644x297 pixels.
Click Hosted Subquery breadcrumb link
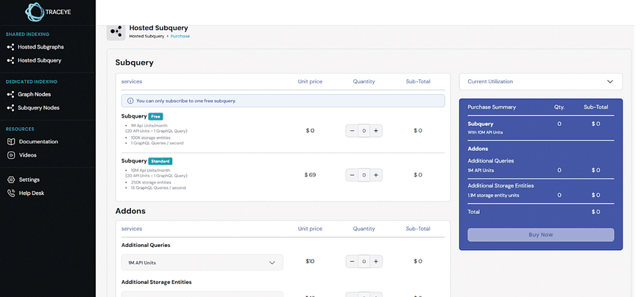[146, 37]
